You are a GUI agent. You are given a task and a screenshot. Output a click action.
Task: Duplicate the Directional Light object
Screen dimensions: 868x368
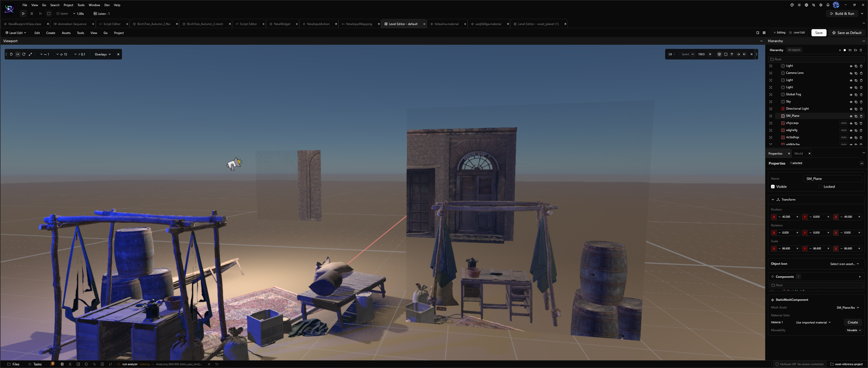coord(856,109)
